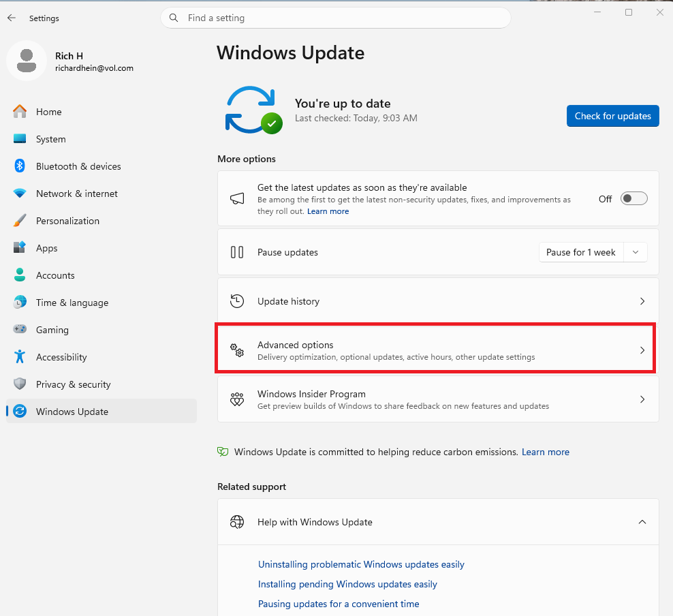Screen dimensions: 673x616
Task: Click richardhein@vol.com account email
Action: [94, 68]
